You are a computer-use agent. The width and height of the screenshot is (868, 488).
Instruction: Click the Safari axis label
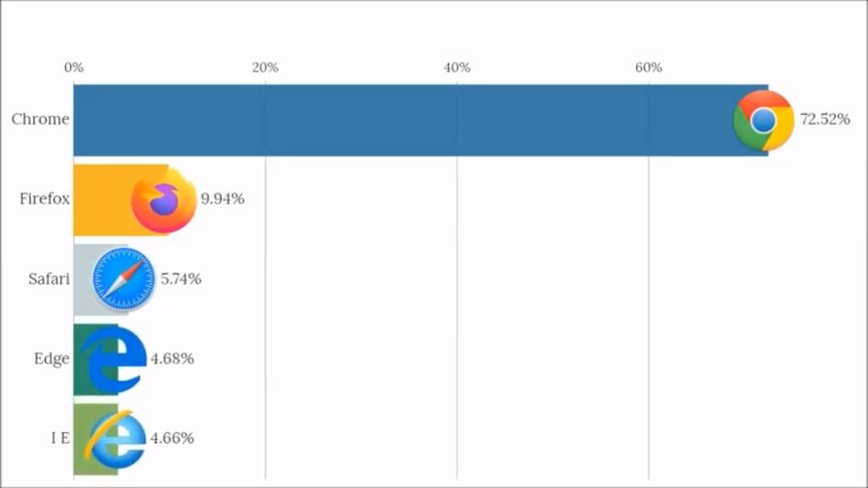click(49, 278)
